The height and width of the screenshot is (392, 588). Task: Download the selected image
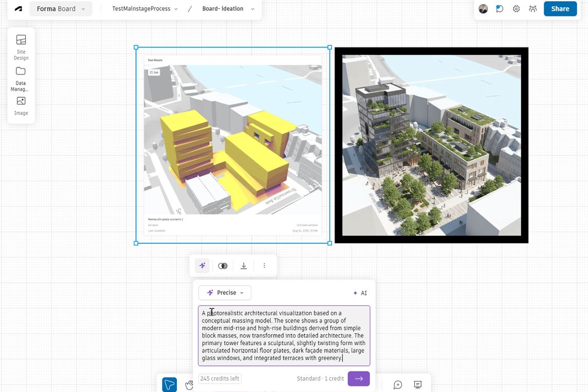(x=244, y=266)
